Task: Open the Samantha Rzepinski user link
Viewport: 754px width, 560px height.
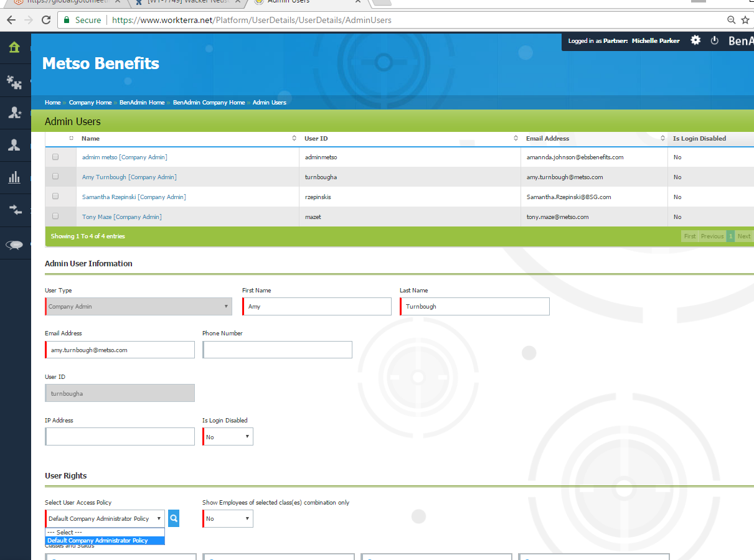Action: coord(134,197)
